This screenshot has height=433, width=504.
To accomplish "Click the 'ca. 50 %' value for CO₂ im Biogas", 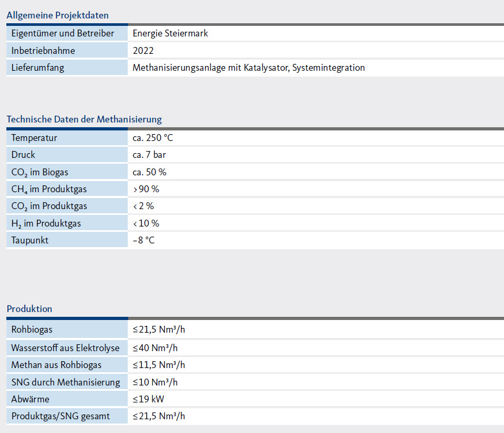I will click(150, 172).
